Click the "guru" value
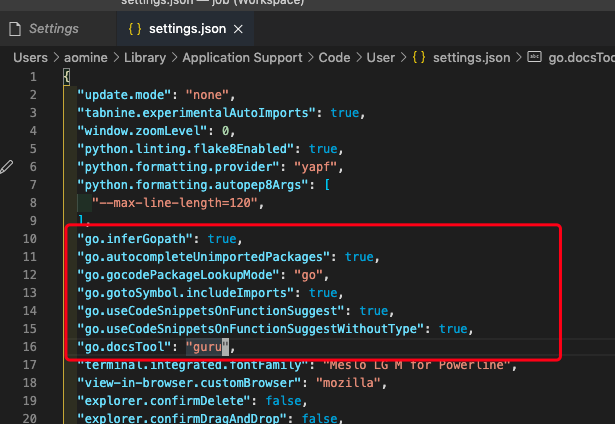Screen dimensions: 615x424 207,347
